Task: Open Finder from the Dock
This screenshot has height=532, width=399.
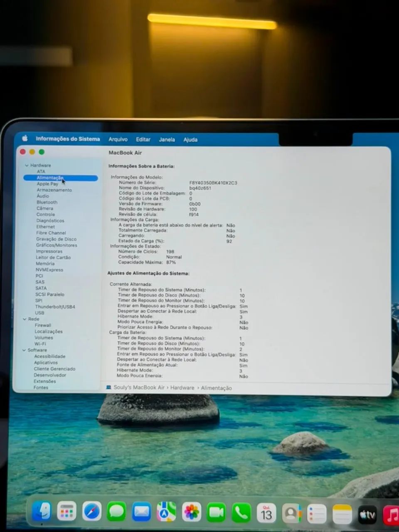Action: click(x=42, y=512)
